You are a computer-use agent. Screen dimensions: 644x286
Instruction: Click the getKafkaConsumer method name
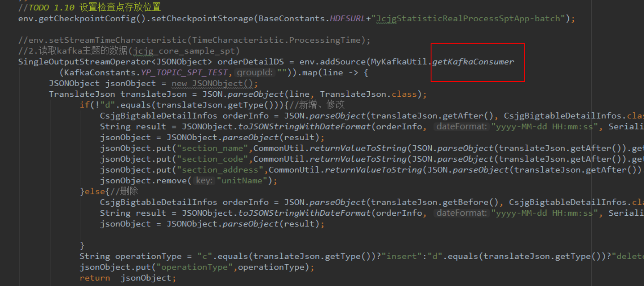[473, 62]
